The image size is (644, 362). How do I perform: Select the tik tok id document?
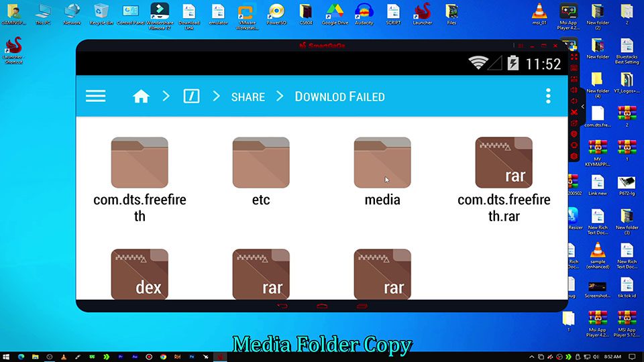pyautogui.click(x=627, y=288)
